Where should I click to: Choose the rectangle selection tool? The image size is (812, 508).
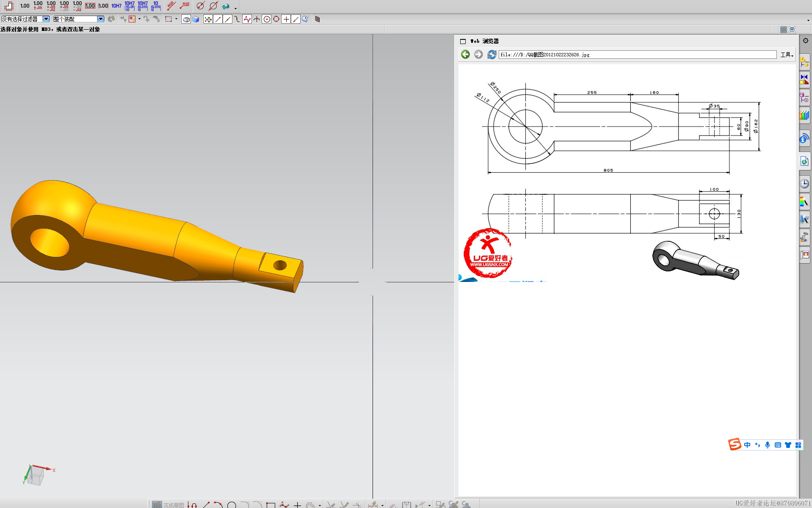pos(168,19)
